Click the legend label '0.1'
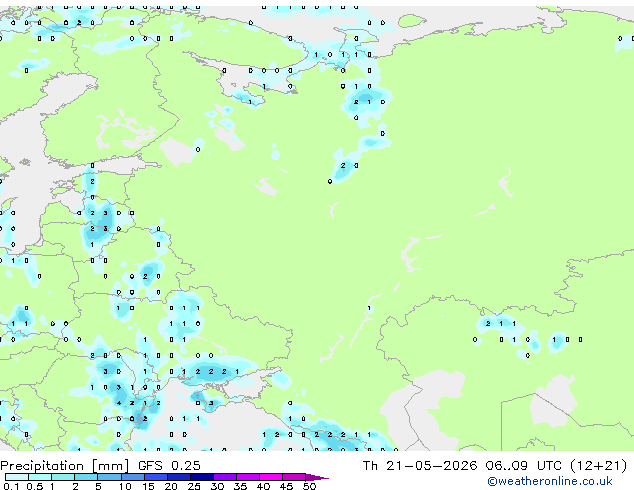The image size is (634, 490). click(x=11, y=486)
